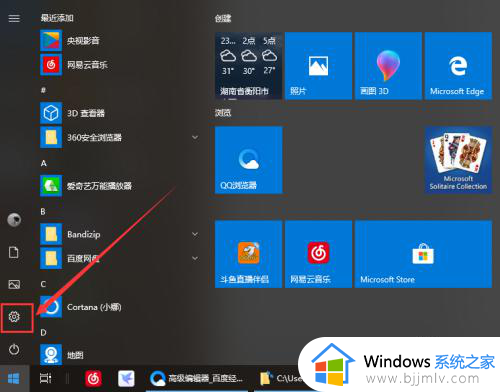Click the Power button icon
500x392 pixels.
[x=14, y=349]
